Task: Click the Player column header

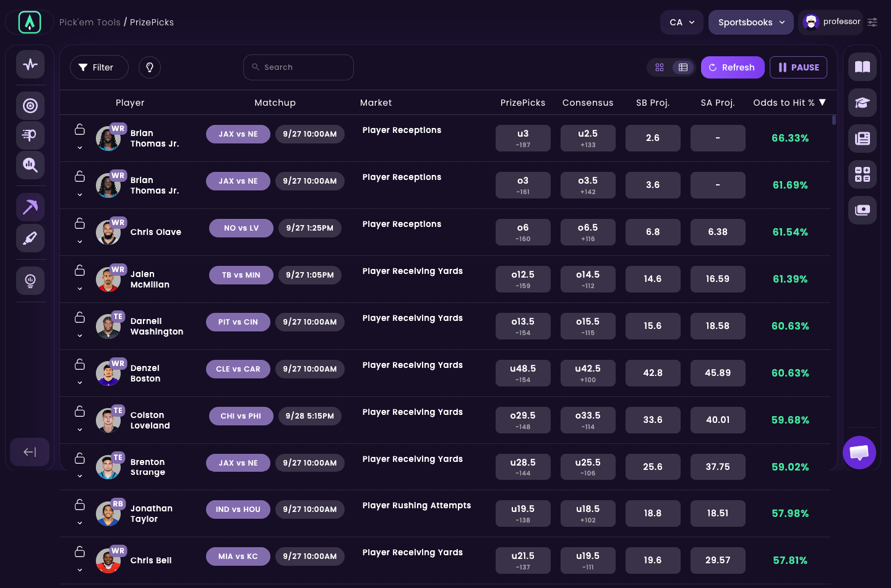Action: tap(130, 103)
